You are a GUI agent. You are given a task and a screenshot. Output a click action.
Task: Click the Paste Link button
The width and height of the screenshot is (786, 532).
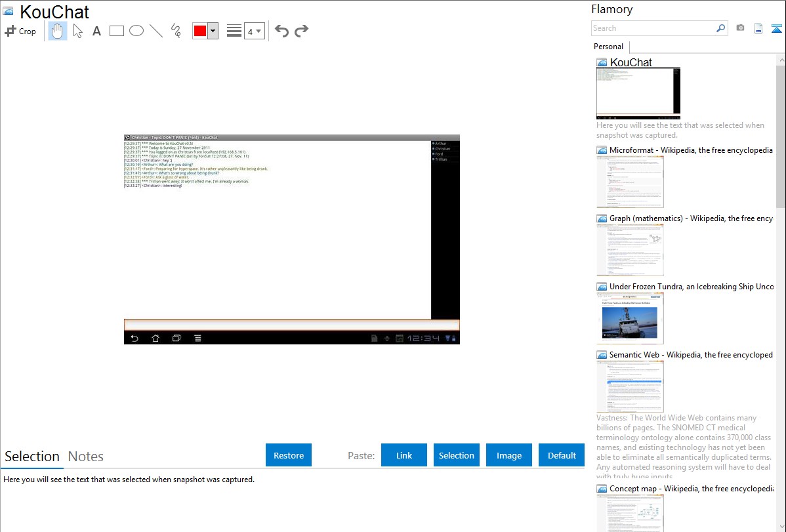pos(404,455)
